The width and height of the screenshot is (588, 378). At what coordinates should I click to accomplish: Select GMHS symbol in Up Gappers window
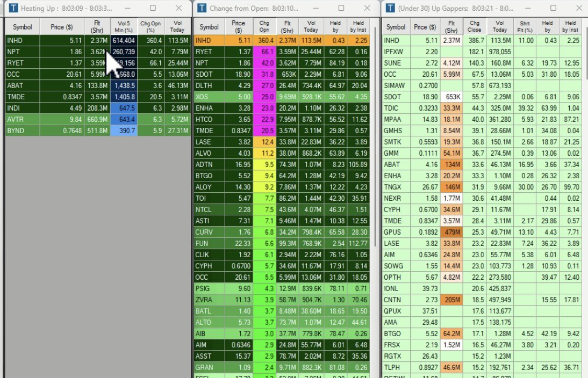(392, 130)
